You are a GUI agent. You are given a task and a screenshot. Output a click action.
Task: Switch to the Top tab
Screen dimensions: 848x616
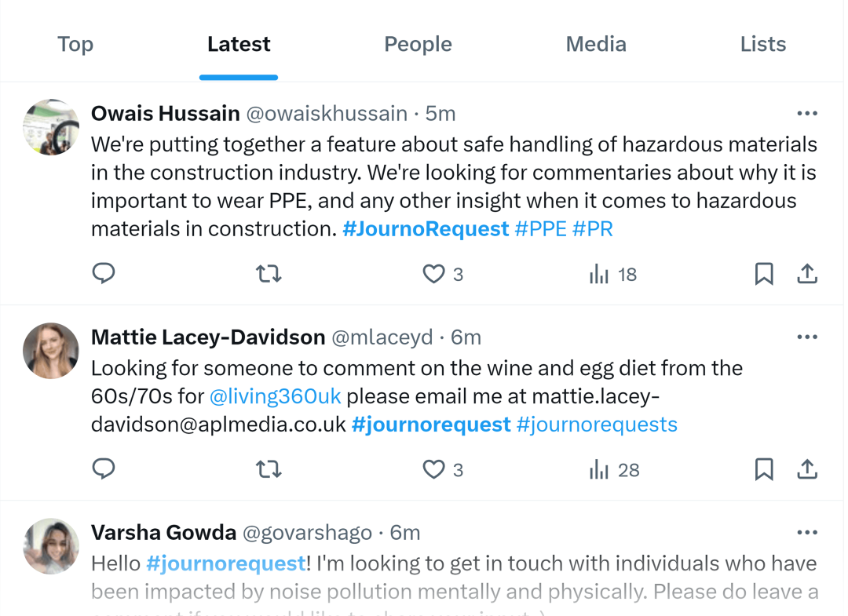[x=75, y=44]
